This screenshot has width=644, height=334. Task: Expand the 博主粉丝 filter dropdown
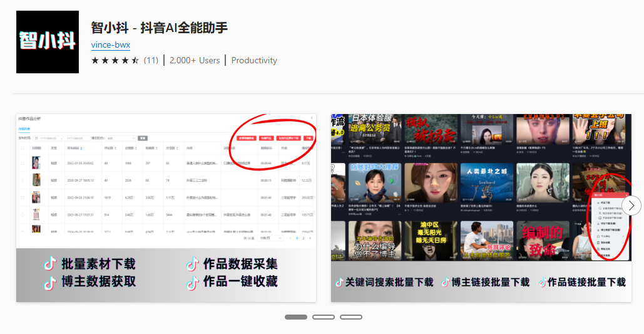click(120, 138)
